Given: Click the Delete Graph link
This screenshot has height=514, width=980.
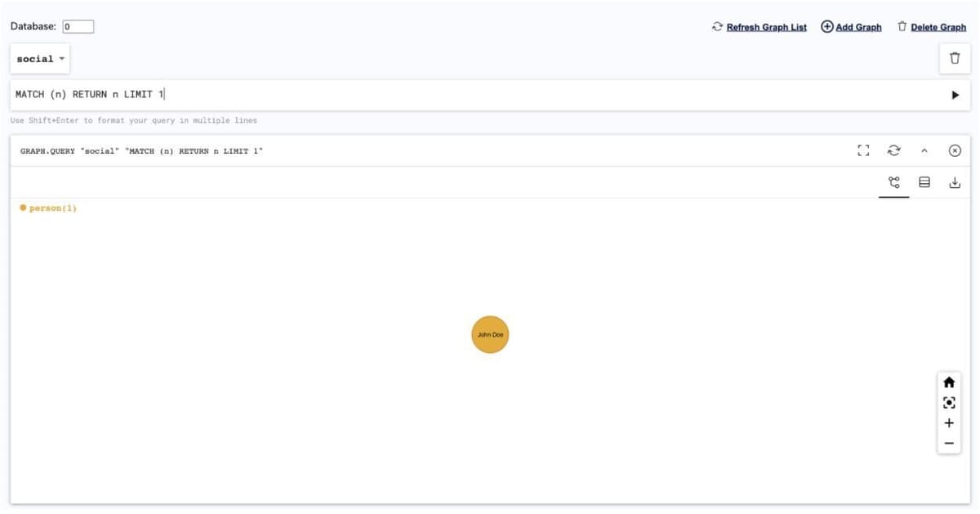Looking at the screenshot, I should tap(932, 27).
